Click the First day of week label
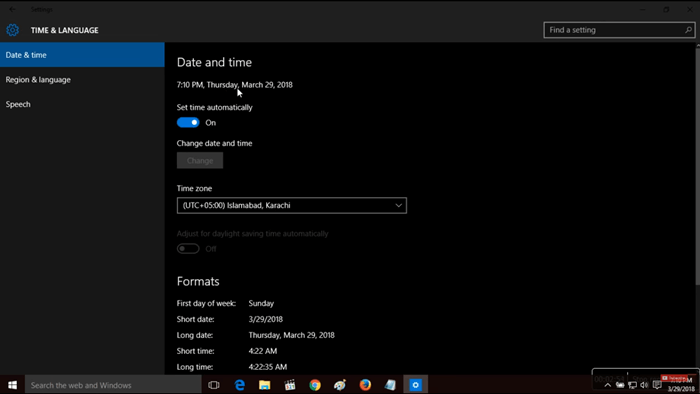This screenshot has height=394, width=700. pos(206,303)
